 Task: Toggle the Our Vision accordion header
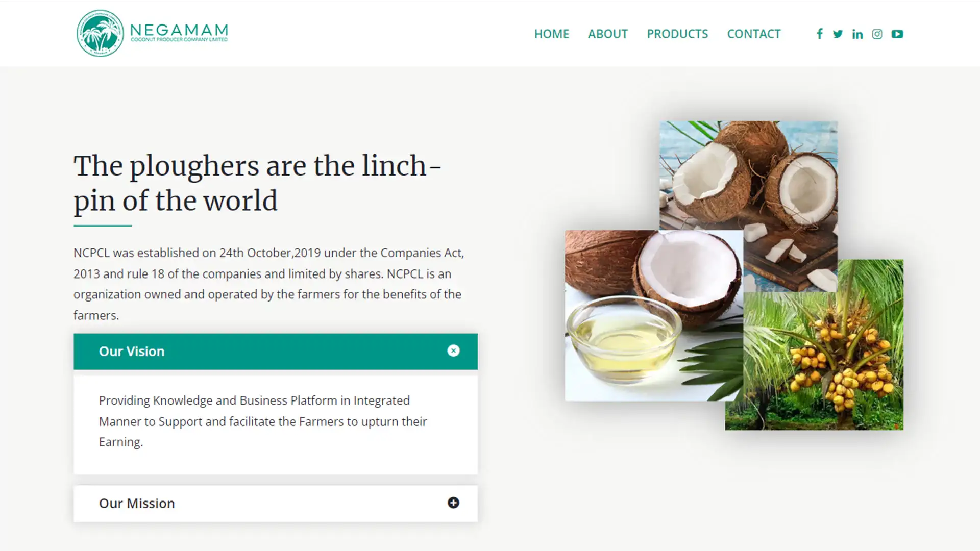click(276, 352)
